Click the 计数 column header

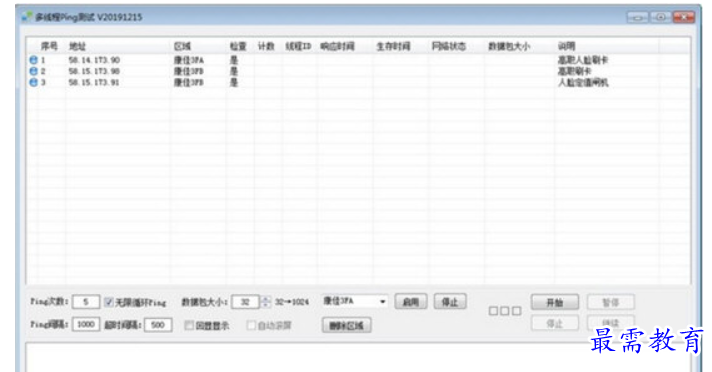(x=266, y=46)
